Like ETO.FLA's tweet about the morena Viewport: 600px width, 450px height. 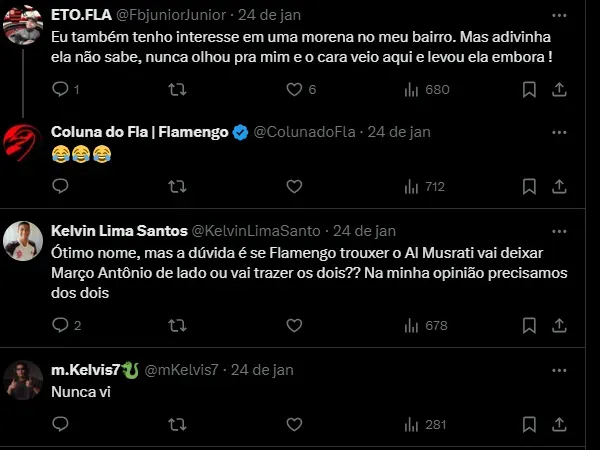294,90
